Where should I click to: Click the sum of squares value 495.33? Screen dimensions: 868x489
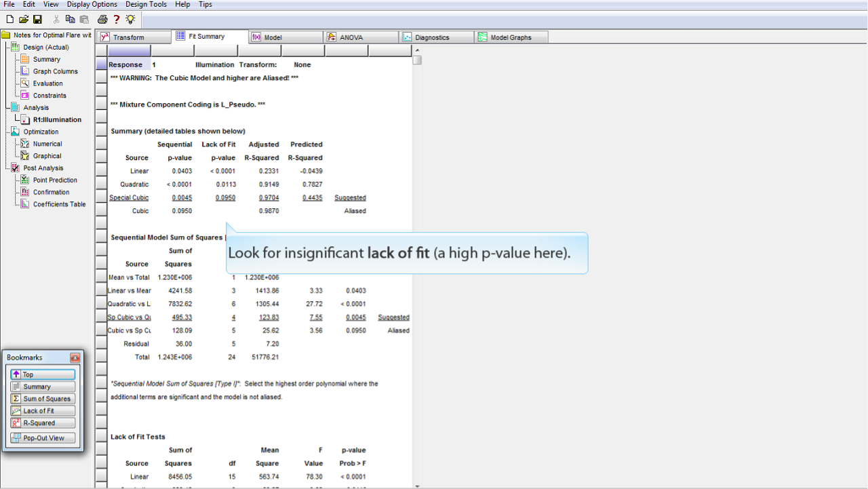pos(182,317)
